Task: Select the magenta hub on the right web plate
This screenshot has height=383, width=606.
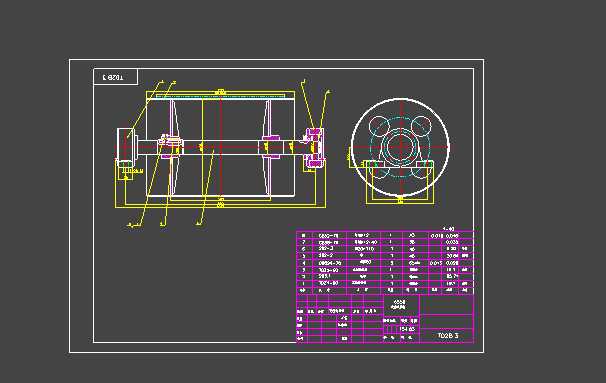Action: (x=271, y=147)
